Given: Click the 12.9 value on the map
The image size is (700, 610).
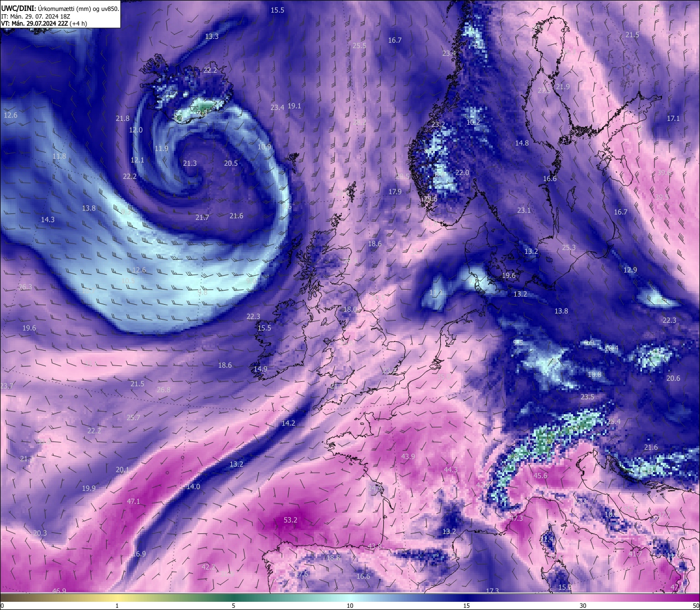Looking at the screenshot, I should 630,270.
